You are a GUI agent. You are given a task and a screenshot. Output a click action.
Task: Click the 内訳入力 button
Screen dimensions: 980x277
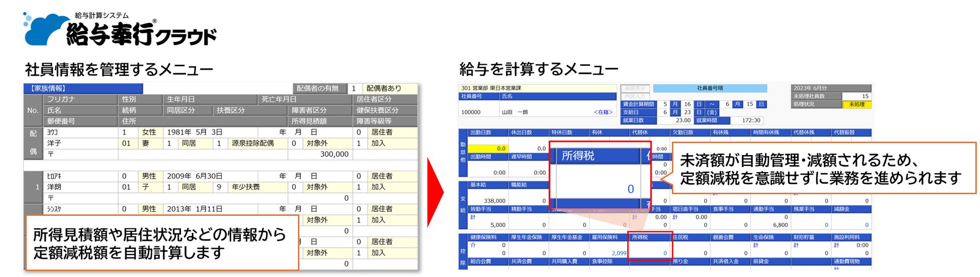coord(635,96)
